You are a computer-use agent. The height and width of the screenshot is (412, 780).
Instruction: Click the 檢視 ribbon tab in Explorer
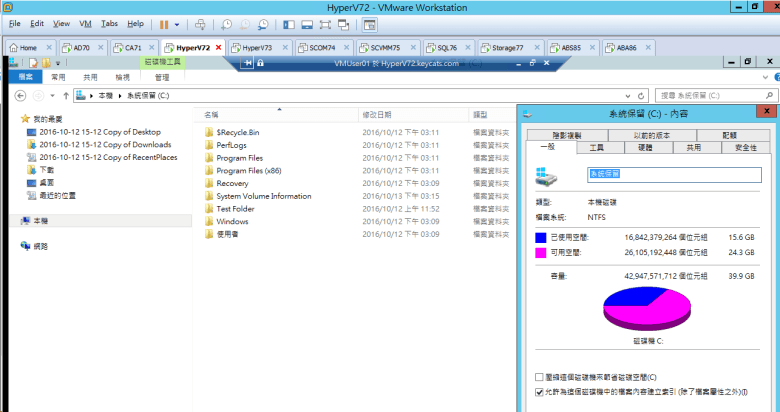point(122,77)
